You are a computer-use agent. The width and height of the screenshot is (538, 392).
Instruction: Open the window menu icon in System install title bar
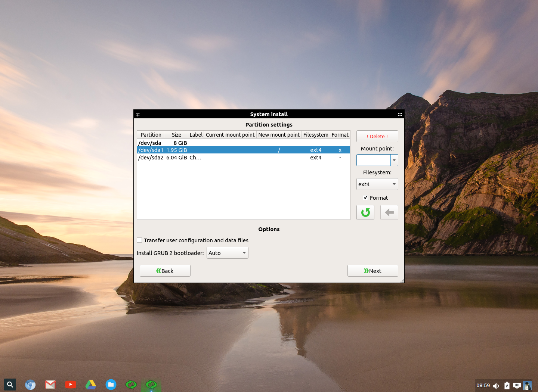(138, 114)
